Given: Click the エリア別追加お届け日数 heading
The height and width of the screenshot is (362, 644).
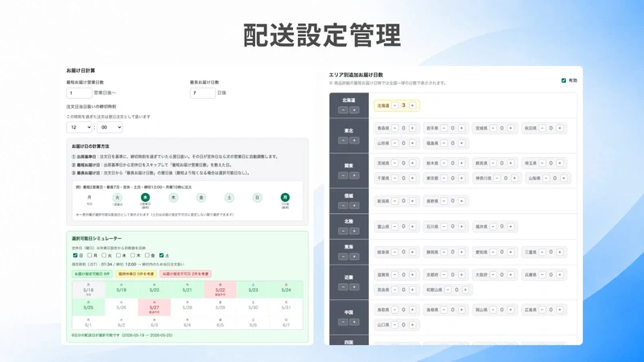Looking at the screenshot, I should click(356, 75).
